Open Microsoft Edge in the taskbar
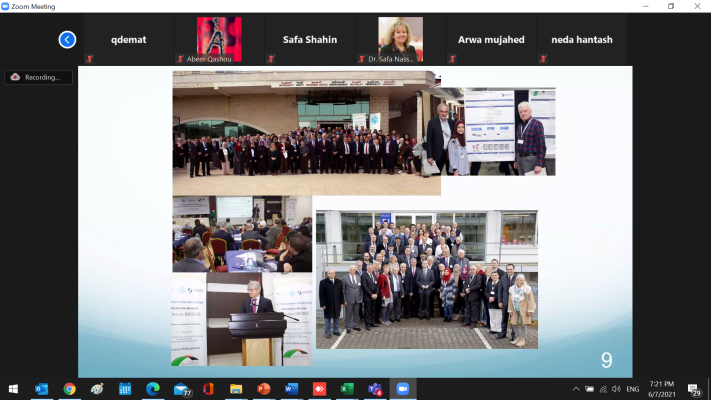This screenshot has height=400, width=711. (x=152, y=389)
